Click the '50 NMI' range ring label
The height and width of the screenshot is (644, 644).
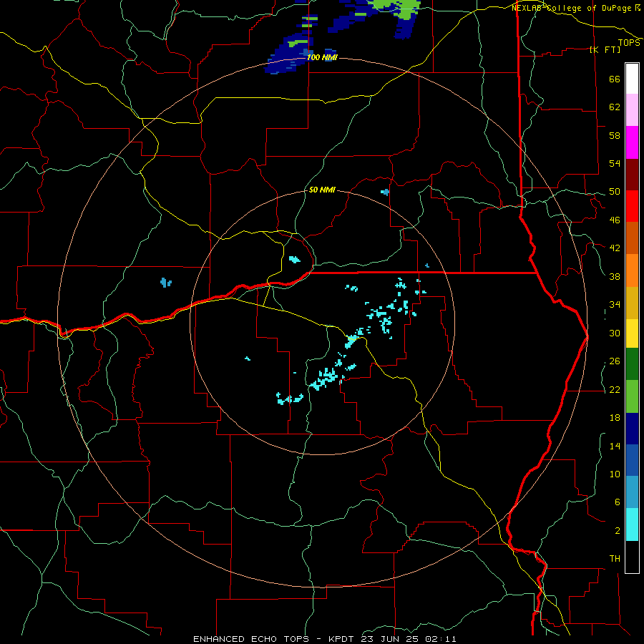click(322, 190)
